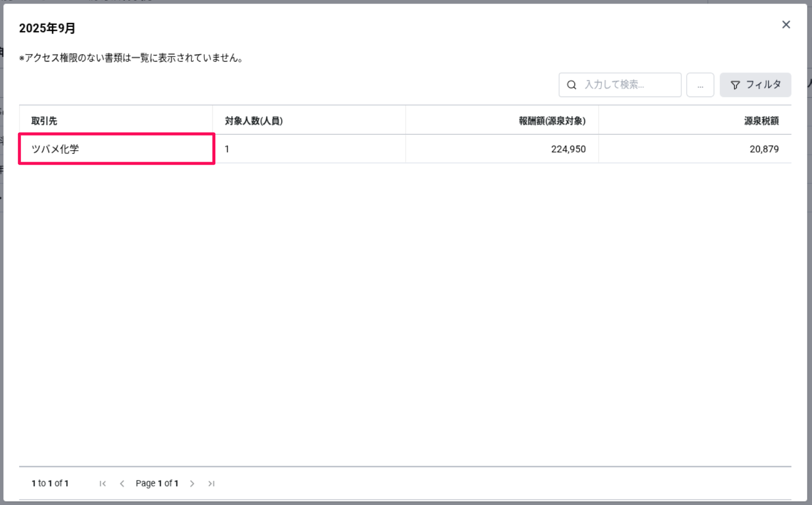This screenshot has height=505, width=812.
Task: Sort by 取引先 column header
Action: (x=116, y=121)
